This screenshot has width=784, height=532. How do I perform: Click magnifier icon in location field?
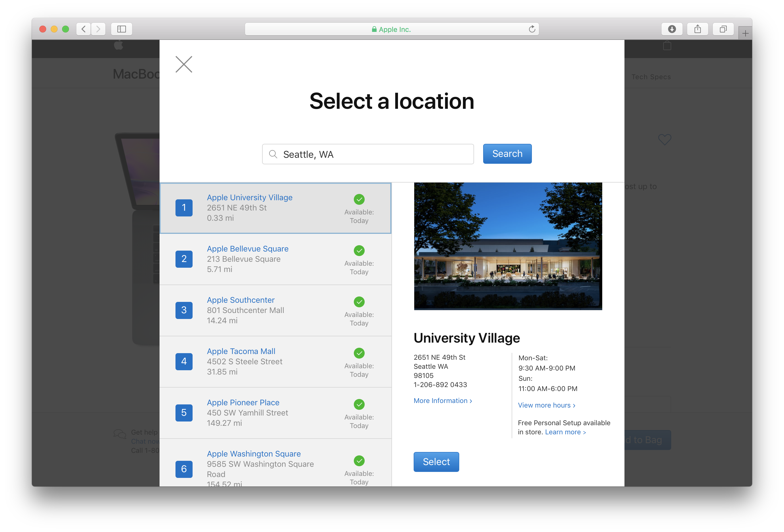point(273,154)
